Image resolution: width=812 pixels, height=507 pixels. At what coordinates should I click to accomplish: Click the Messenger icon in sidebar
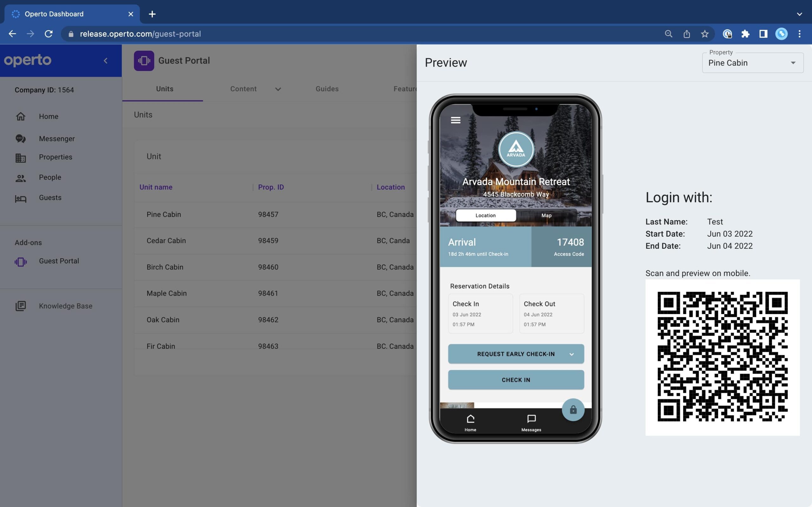click(x=21, y=138)
